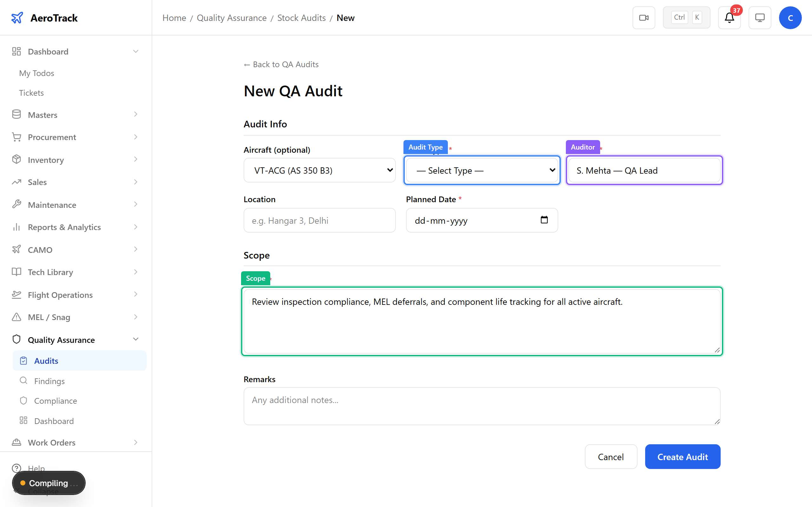Open the profile avatar menu

[790, 17]
